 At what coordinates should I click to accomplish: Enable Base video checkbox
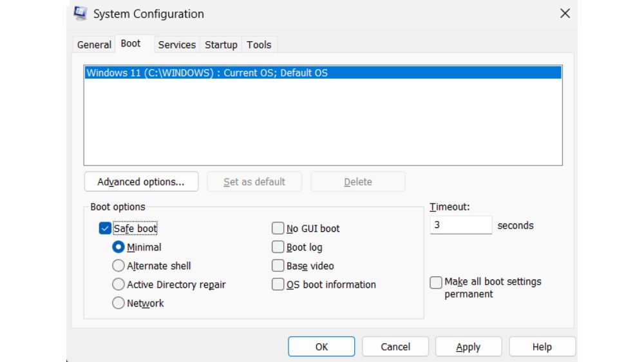coord(278,266)
